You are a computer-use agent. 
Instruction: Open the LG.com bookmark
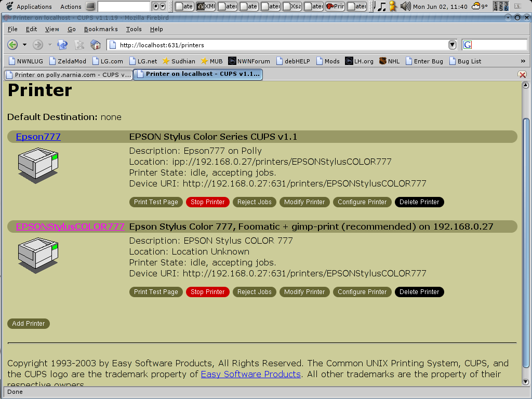(x=108, y=61)
